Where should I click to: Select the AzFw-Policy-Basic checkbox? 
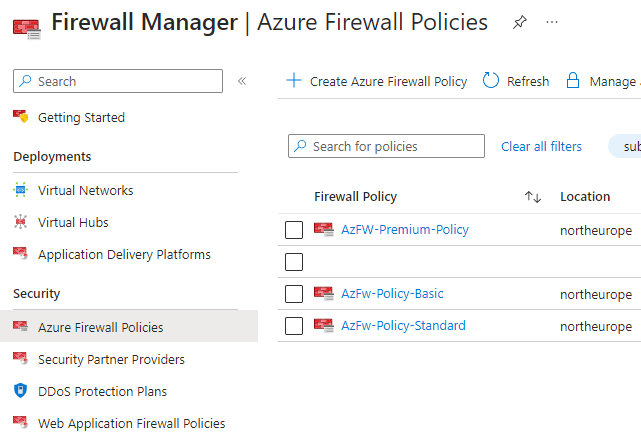coord(294,294)
